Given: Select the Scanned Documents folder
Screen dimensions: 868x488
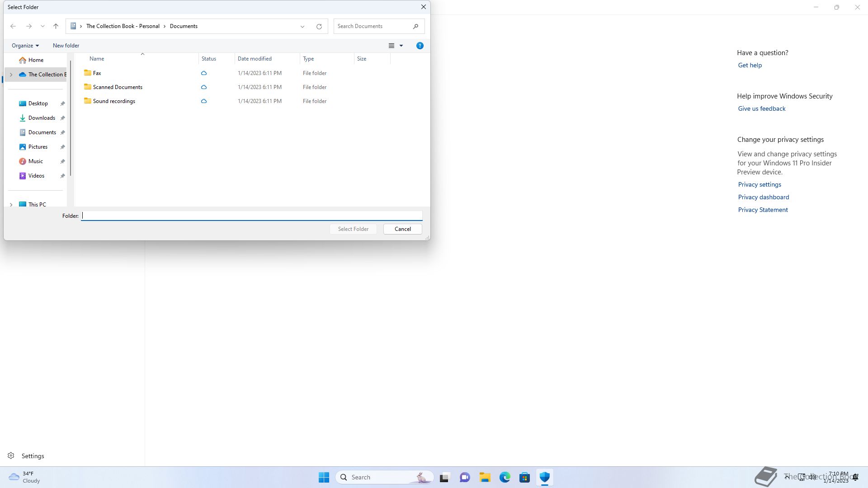Looking at the screenshot, I should coord(118,87).
